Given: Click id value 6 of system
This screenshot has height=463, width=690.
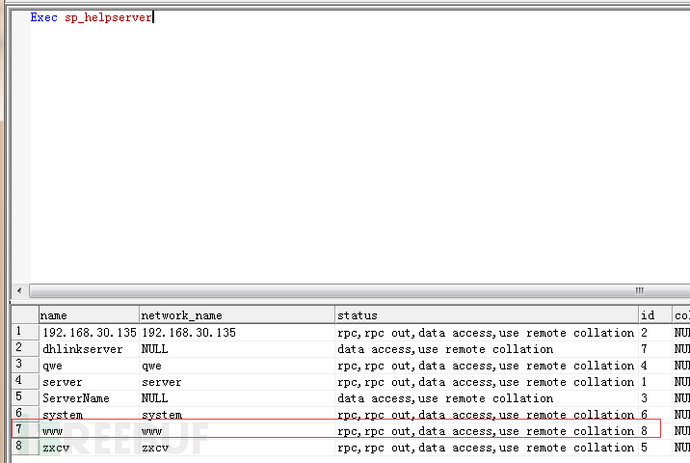Looking at the screenshot, I should tap(655, 414).
